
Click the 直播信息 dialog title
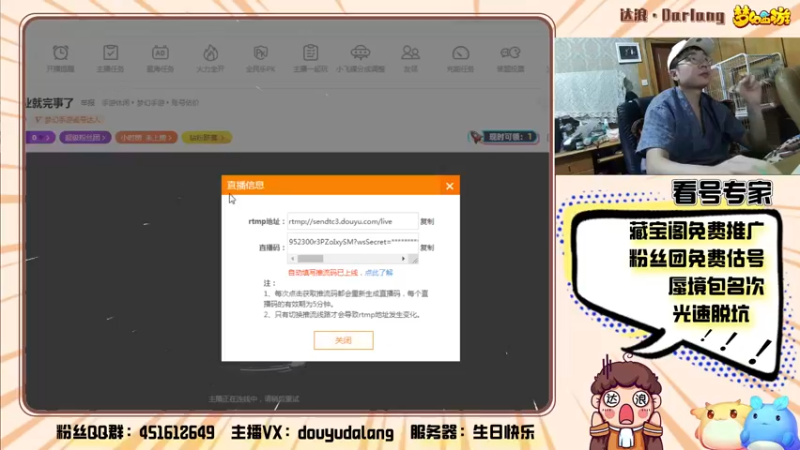(245, 185)
